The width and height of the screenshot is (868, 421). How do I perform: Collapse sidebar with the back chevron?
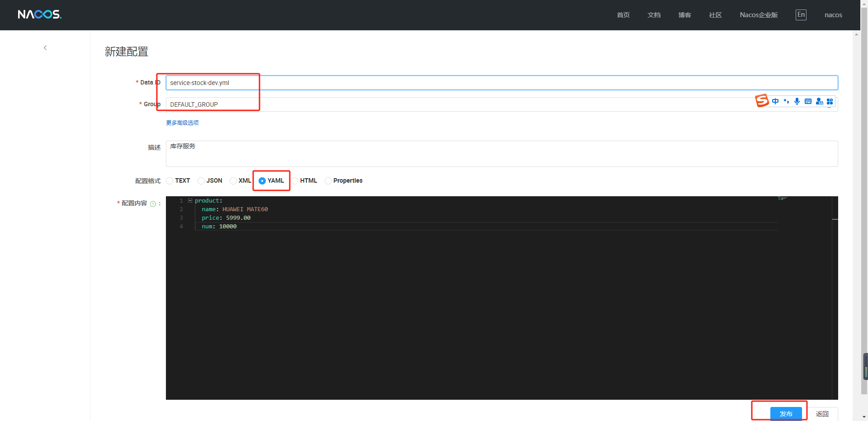[45, 47]
